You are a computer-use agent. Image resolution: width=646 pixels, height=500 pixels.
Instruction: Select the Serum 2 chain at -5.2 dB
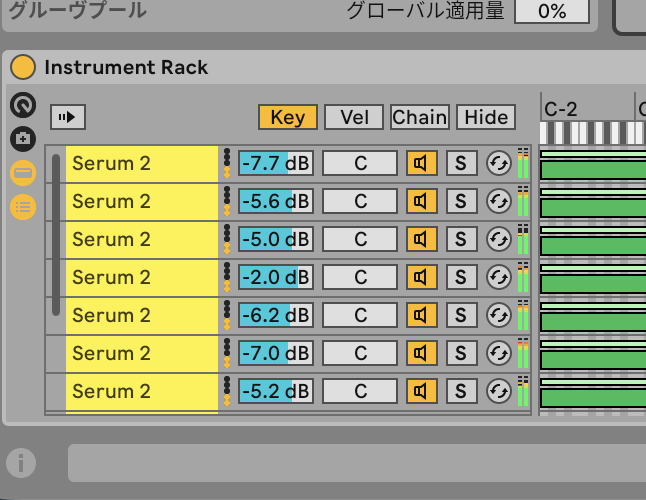click(142, 391)
